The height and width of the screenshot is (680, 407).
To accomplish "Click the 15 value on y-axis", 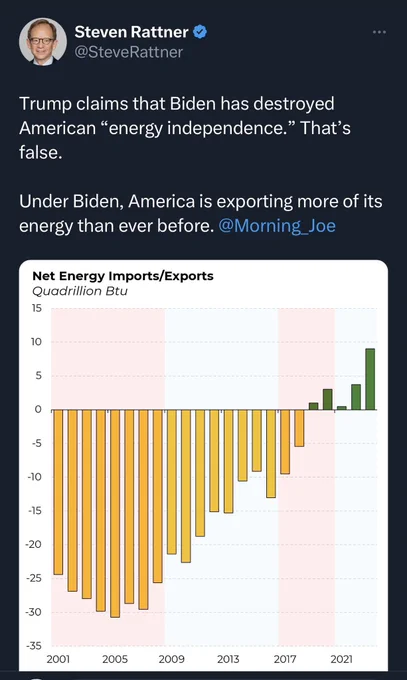I will [x=36, y=308].
